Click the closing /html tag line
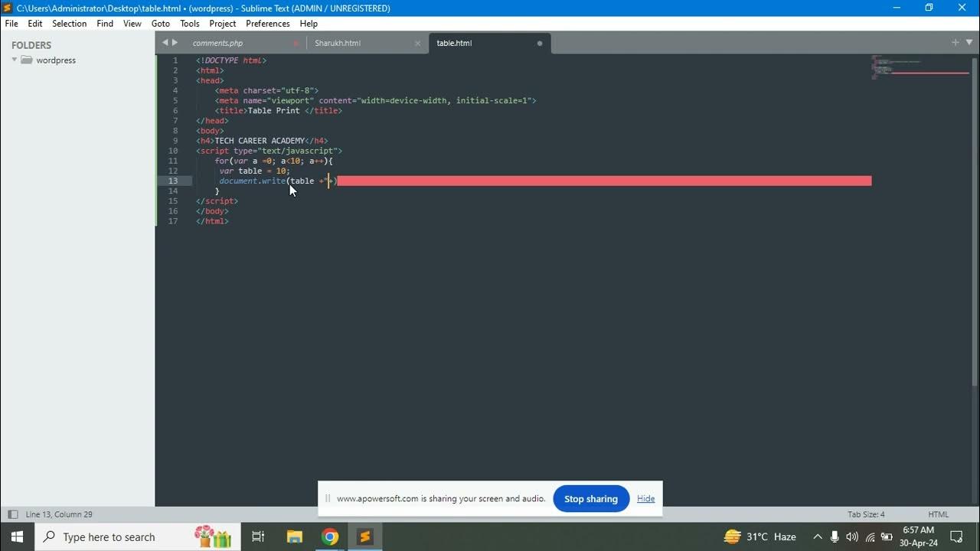The width and height of the screenshot is (980, 551). [212, 221]
